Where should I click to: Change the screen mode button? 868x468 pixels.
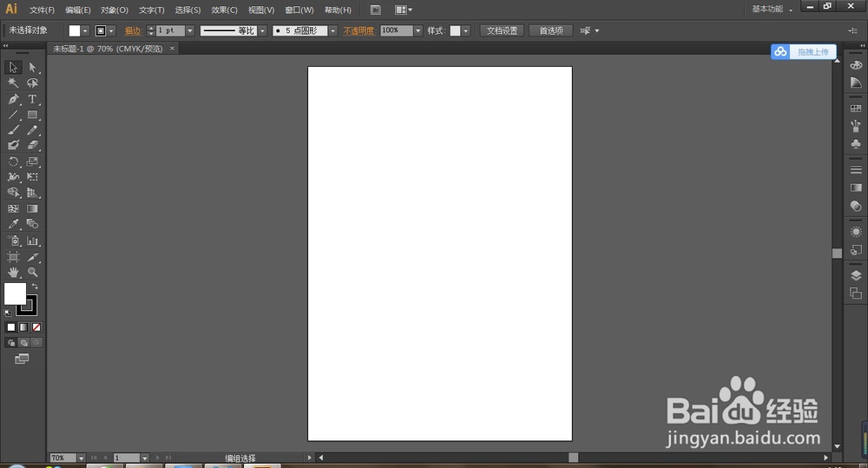(22, 359)
